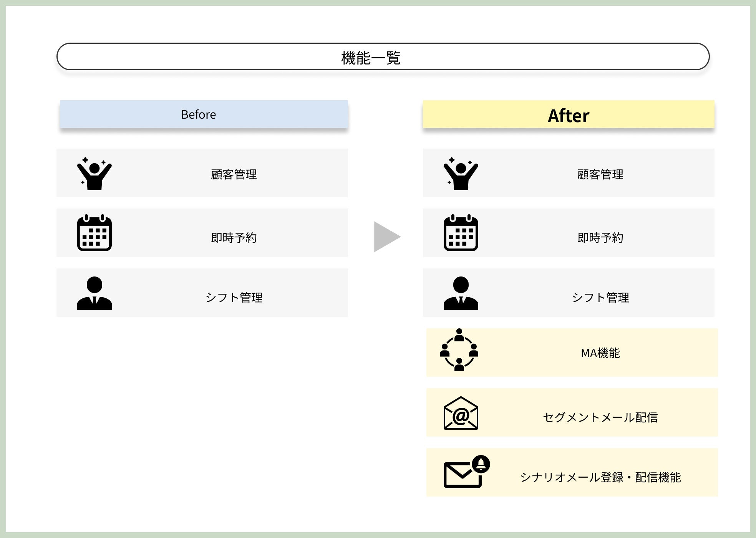756x538 pixels.
Task: Click the After header label
Action: (x=568, y=116)
